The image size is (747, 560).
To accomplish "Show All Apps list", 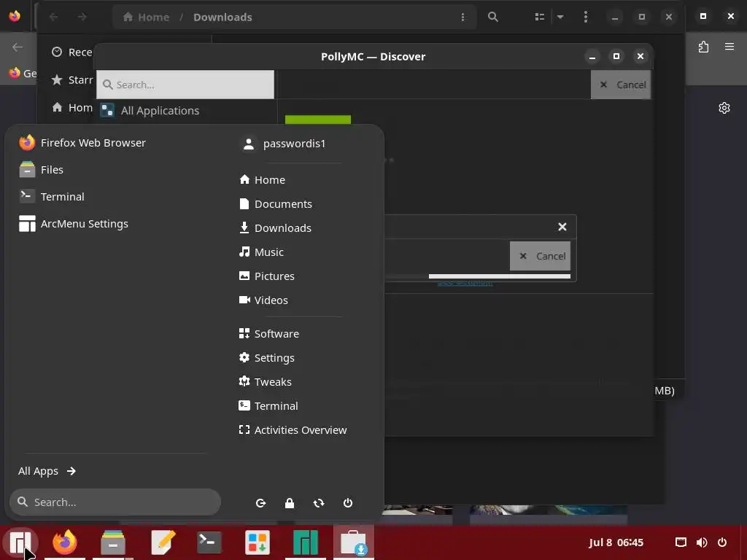I will point(47,471).
